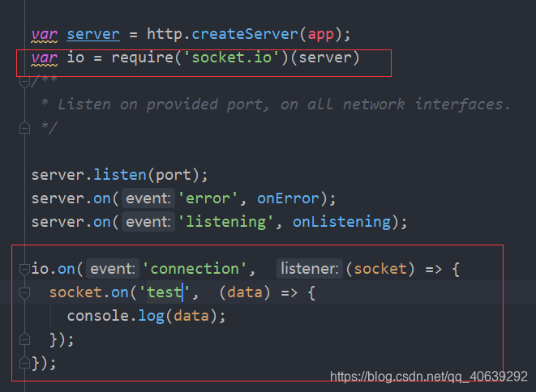Click 'var' keyword before io declaration
This screenshot has width=536, height=392.
[x=45, y=58]
